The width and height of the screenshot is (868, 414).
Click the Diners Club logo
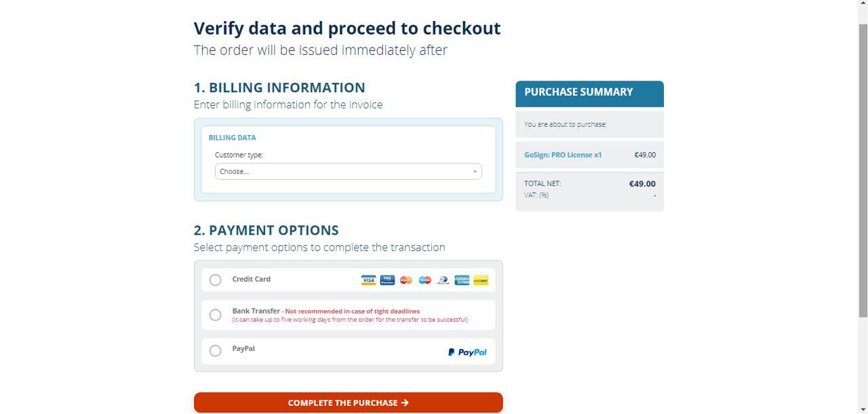443,280
